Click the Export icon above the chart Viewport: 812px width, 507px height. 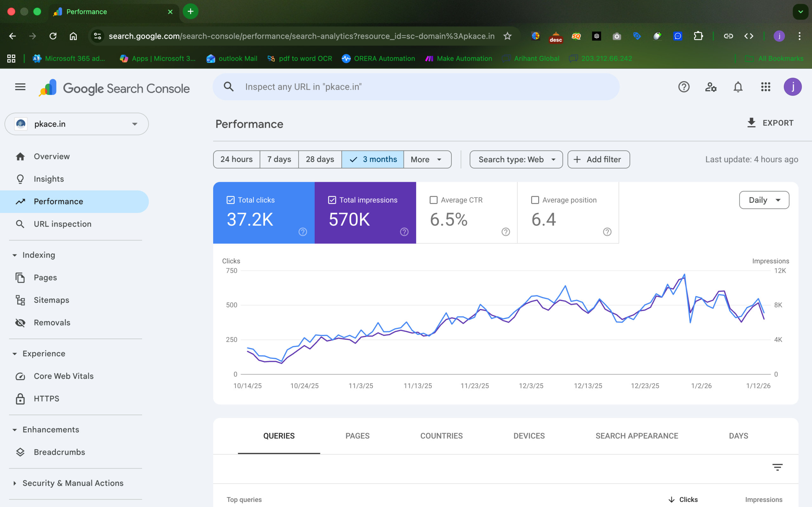751,123
